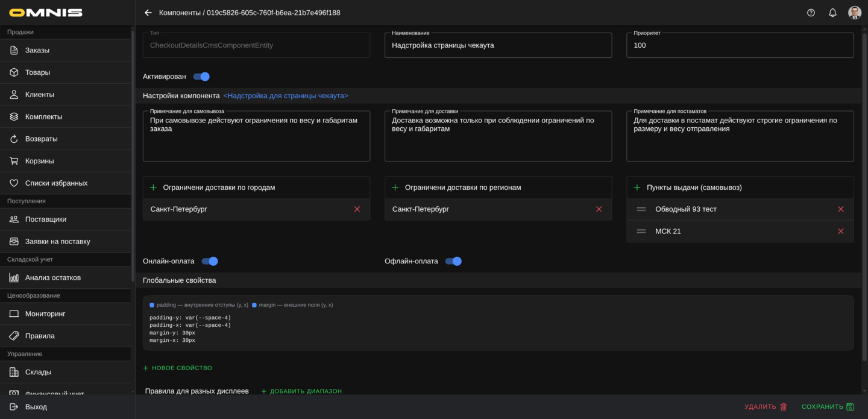Open the help question mark icon

point(811,13)
